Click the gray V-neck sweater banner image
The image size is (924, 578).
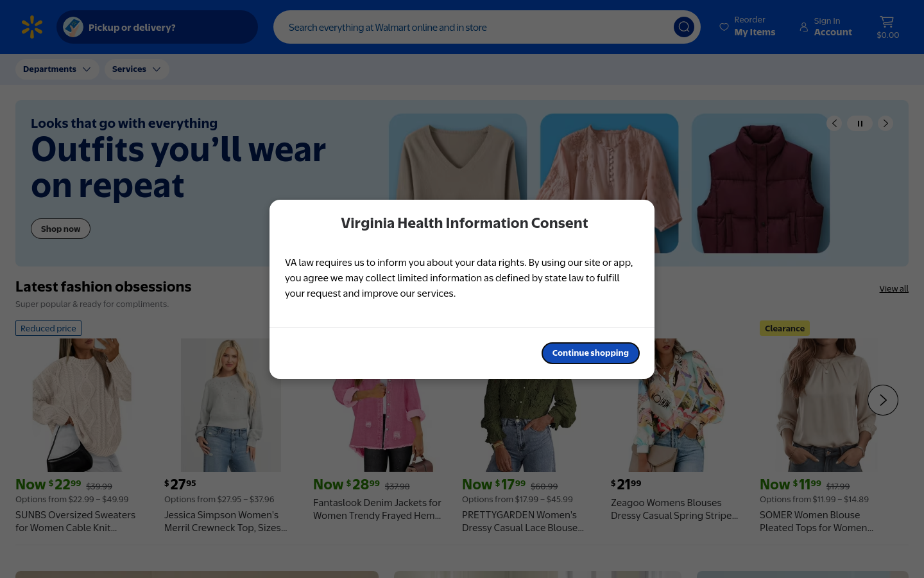458,157
